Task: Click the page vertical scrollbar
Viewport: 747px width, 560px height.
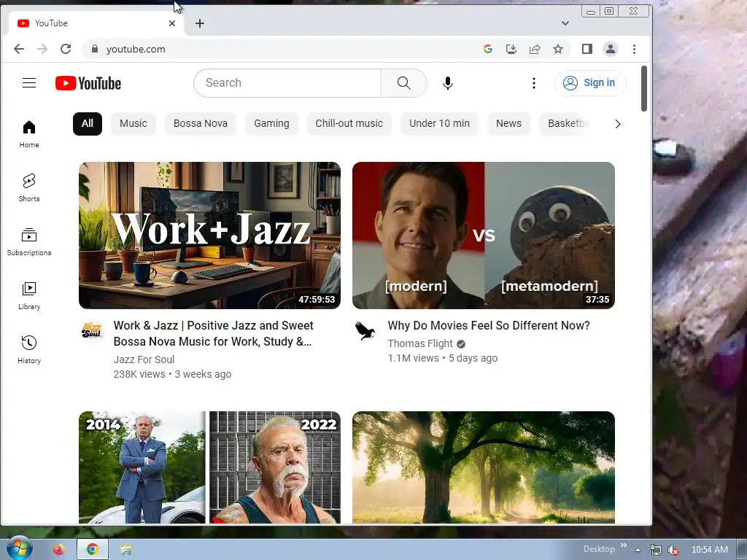Action: (x=644, y=88)
